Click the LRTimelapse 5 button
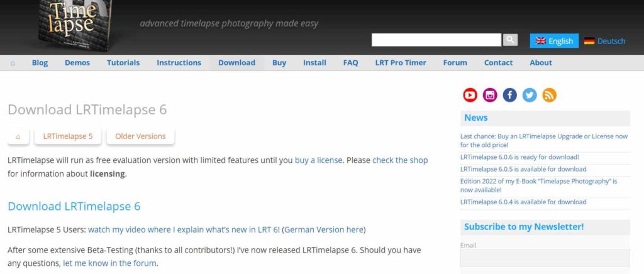 coord(68,136)
